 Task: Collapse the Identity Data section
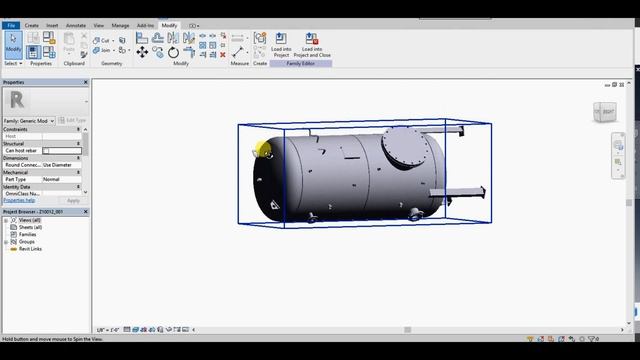coord(78,187)
